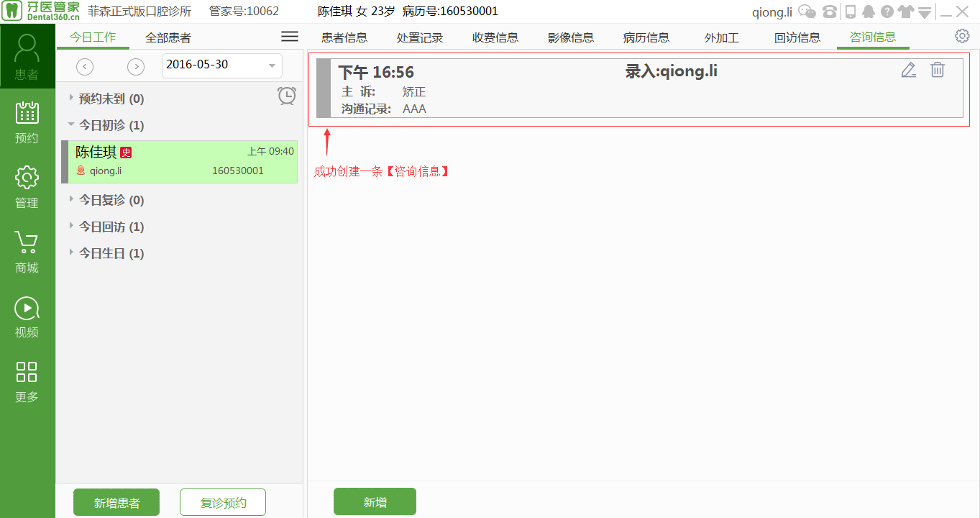Open the 管理 gear section

coord(27,187)
